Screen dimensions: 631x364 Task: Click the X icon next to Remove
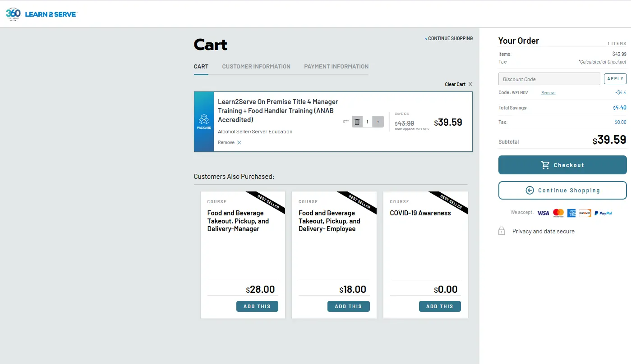tap(239, 143)
